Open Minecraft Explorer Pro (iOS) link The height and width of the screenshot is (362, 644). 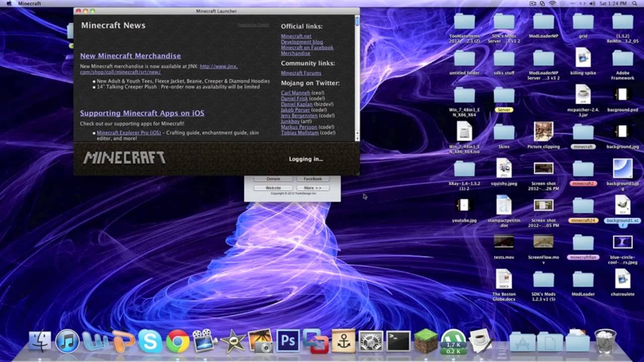pyautogui.click(x=129, y=133)
